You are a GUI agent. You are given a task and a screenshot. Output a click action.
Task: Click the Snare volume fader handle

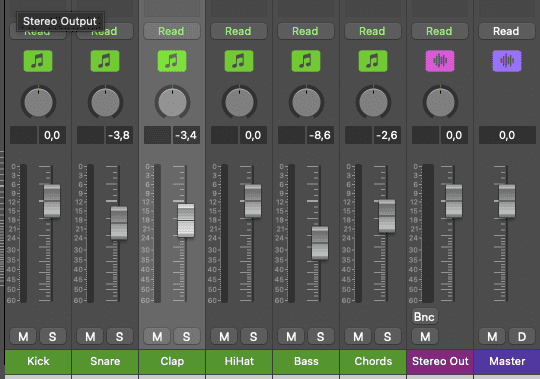coord(119,223)
